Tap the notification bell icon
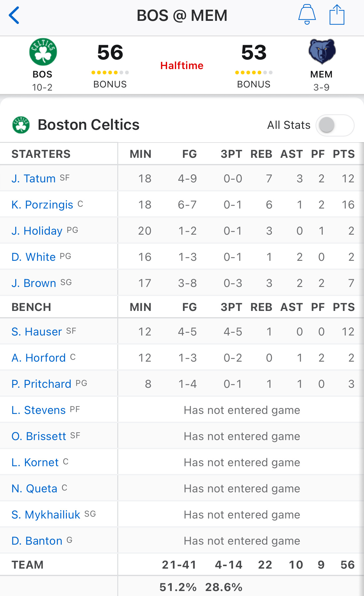This screenshot has width=364, height=596. pos(307,14)
